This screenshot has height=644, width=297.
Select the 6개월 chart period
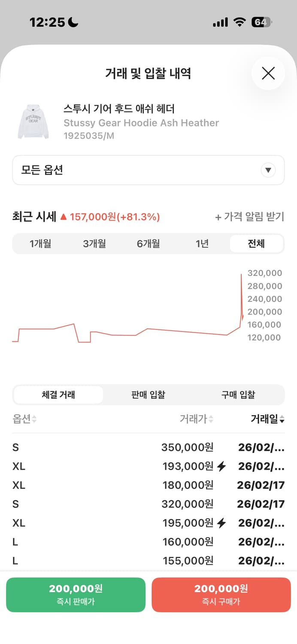[148, 243]
